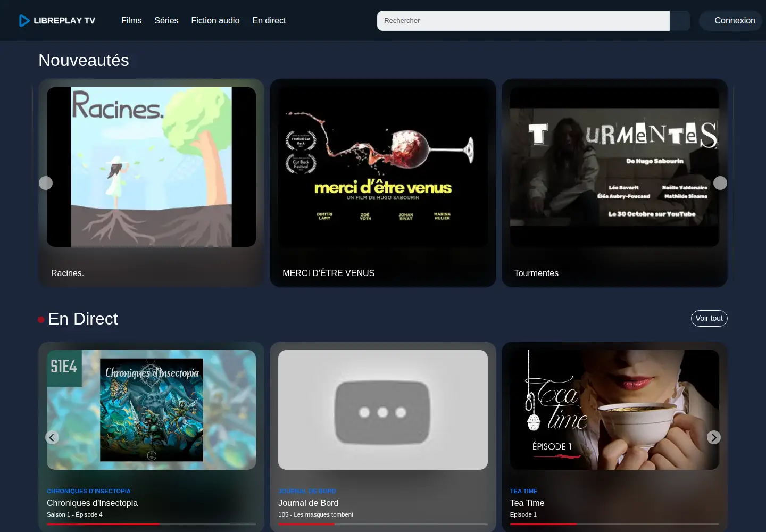Image resolution: width=766 pixels, height=532 pixels.
Task: Play the Chroniques d'Insectopia S1E4 thumbnail
Action: pos(152,410)
